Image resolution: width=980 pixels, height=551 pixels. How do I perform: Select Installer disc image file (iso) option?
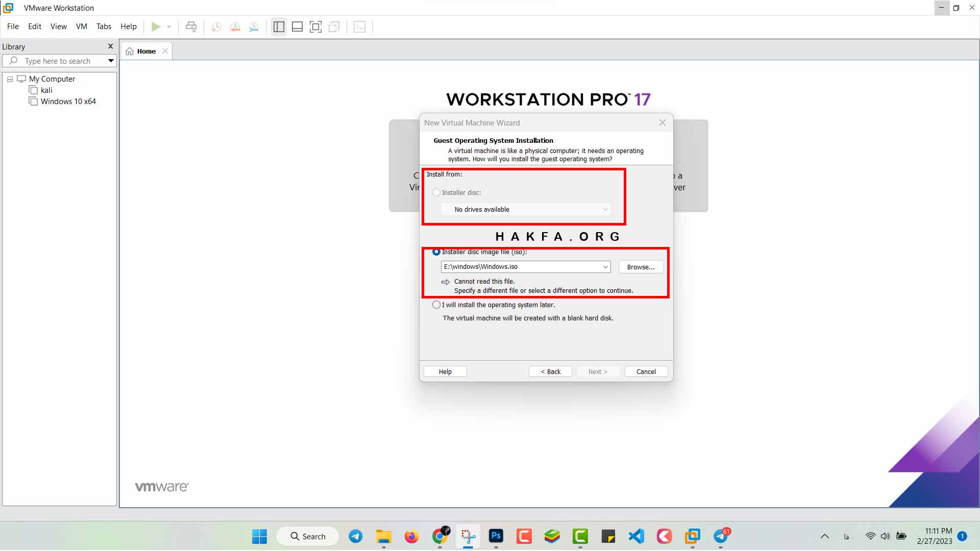(436, 252)
